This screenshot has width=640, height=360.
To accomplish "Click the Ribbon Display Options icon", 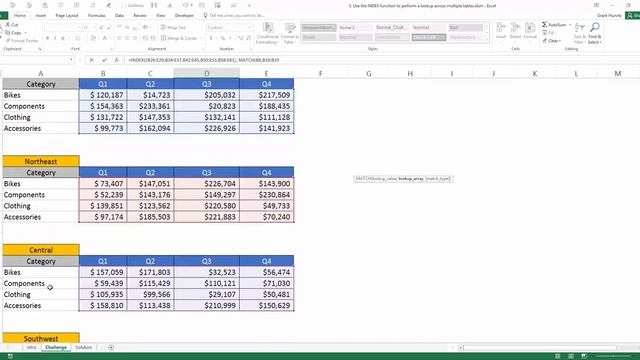I will (596, 5).
